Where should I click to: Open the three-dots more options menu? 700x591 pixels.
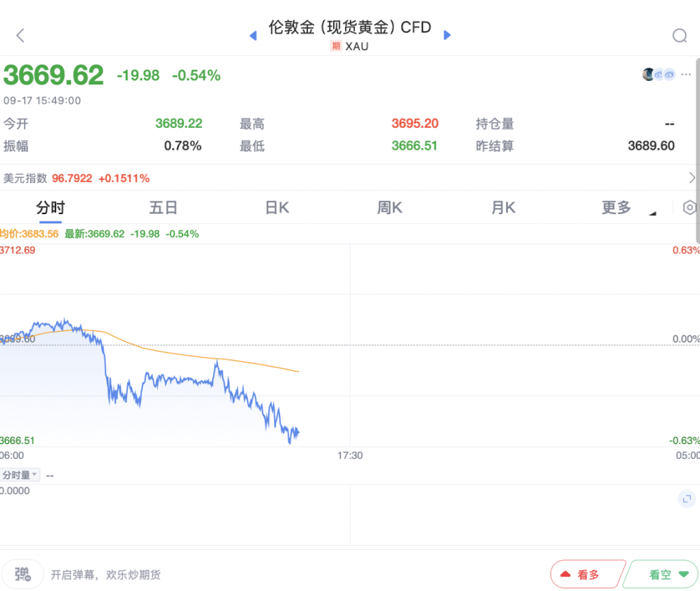click(686, 75)
